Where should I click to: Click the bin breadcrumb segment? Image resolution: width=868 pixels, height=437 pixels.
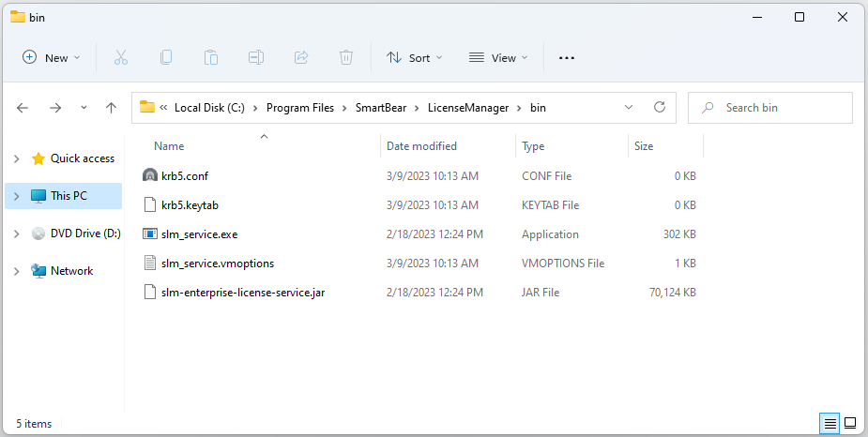click(538, 108)
